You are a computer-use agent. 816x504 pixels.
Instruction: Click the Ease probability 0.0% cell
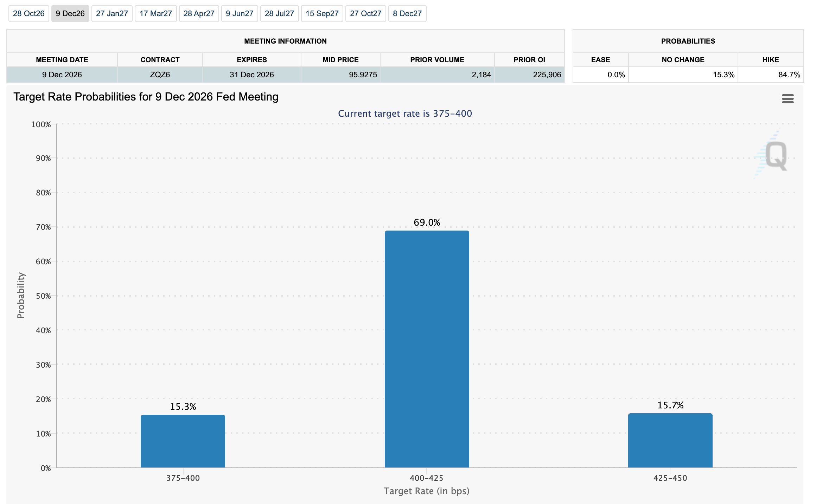(x=601, y=75)
